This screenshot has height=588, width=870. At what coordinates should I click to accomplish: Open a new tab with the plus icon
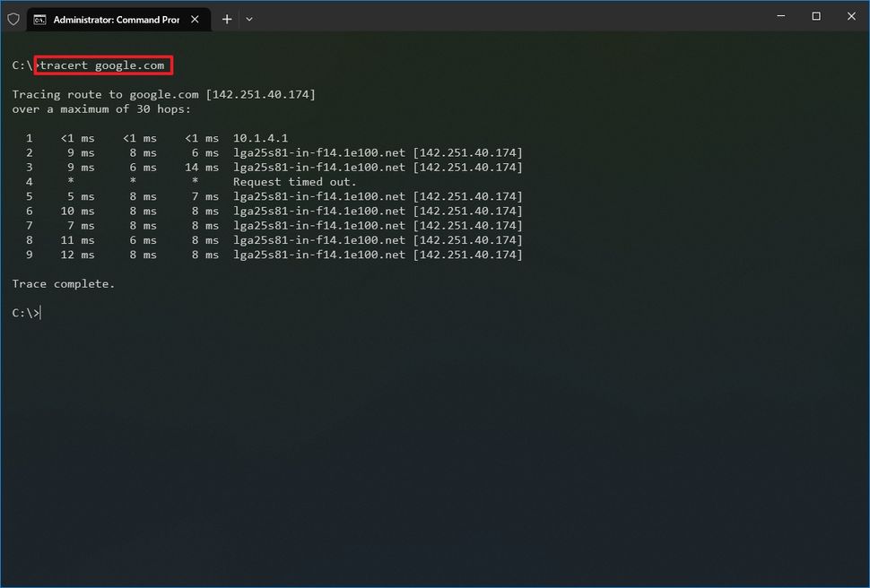coord(227,18)
